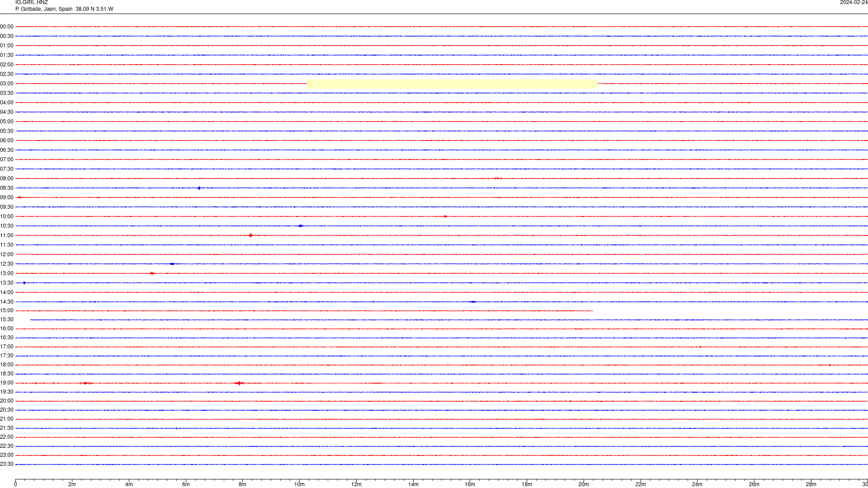
Task: Select the 03:00 time row label
Action: pos(7,84)
